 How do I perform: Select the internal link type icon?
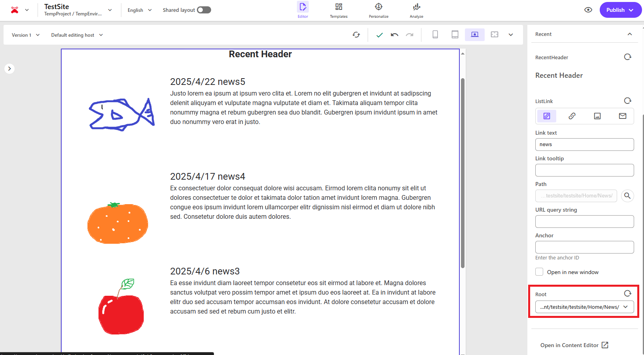pos(547,116)
